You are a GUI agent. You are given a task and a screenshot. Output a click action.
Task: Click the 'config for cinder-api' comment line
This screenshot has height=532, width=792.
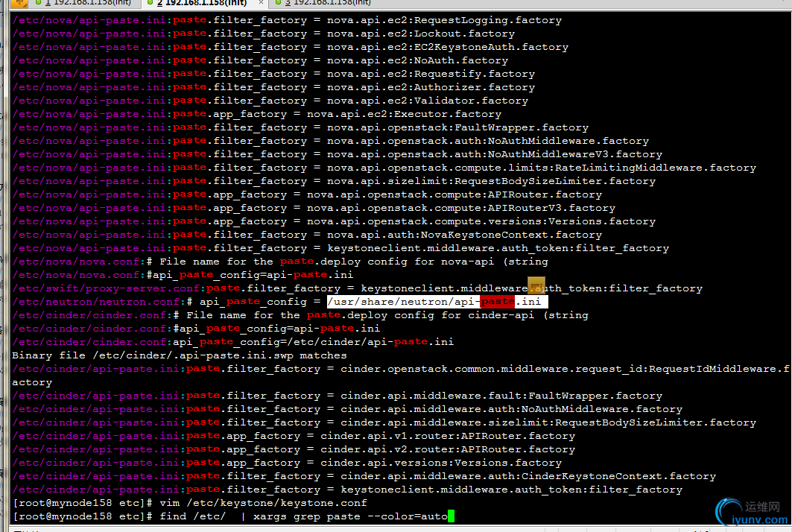tap(300, 315)
